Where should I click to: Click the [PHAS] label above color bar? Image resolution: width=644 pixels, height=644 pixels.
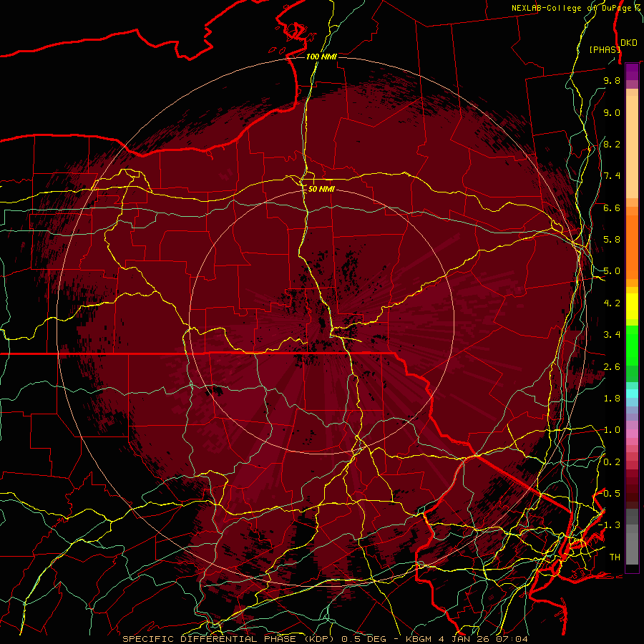tap(605, 49)
